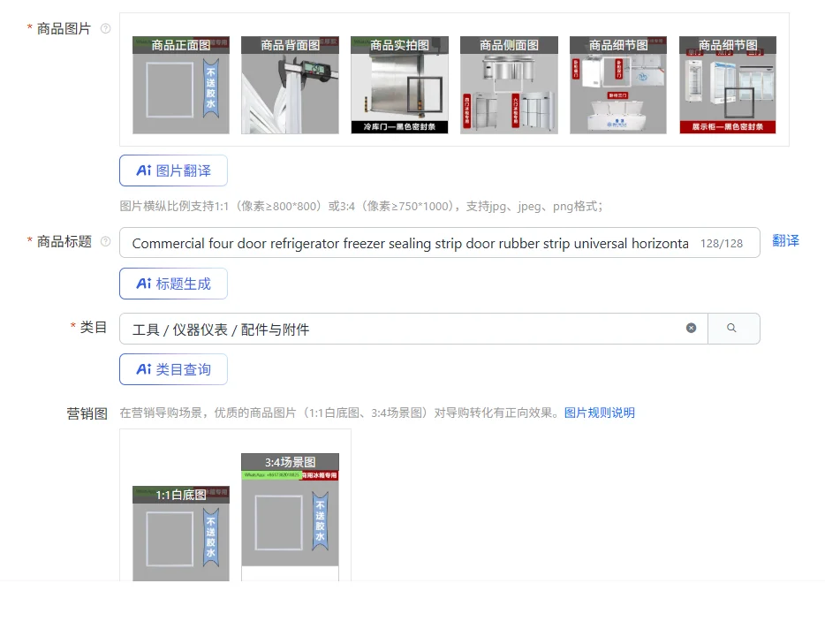Image resolution: width=825 pixels, height=644 pixels.
Task: Select the 商品实拍图 thumbnail
Action: [x=399, y=85]
